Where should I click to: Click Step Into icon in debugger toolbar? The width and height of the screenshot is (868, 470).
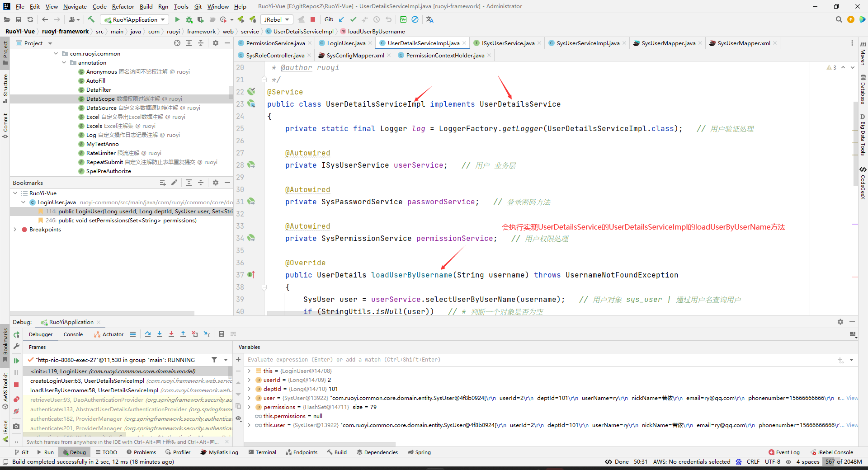pos(160,334)
